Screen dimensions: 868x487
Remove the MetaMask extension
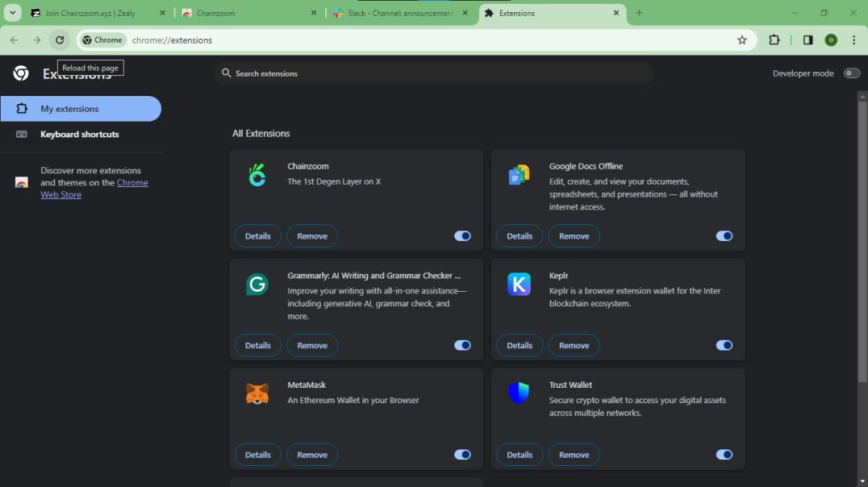[312, 455]
